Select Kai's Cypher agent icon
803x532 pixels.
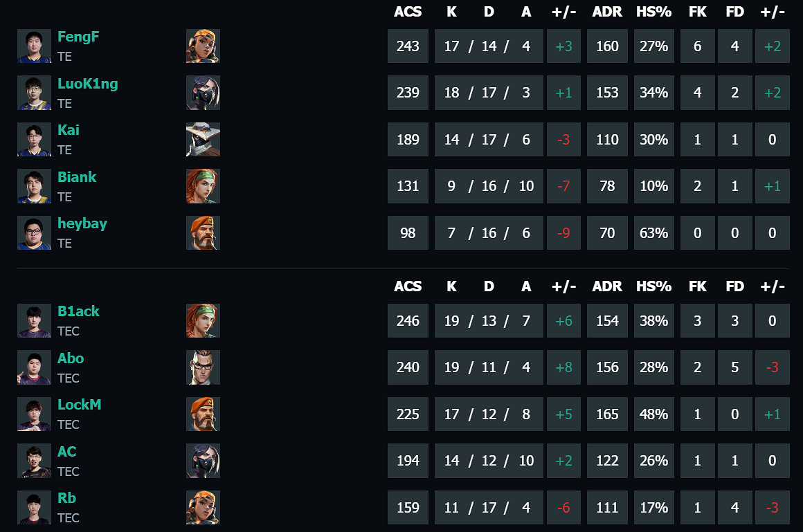[203, 140]
